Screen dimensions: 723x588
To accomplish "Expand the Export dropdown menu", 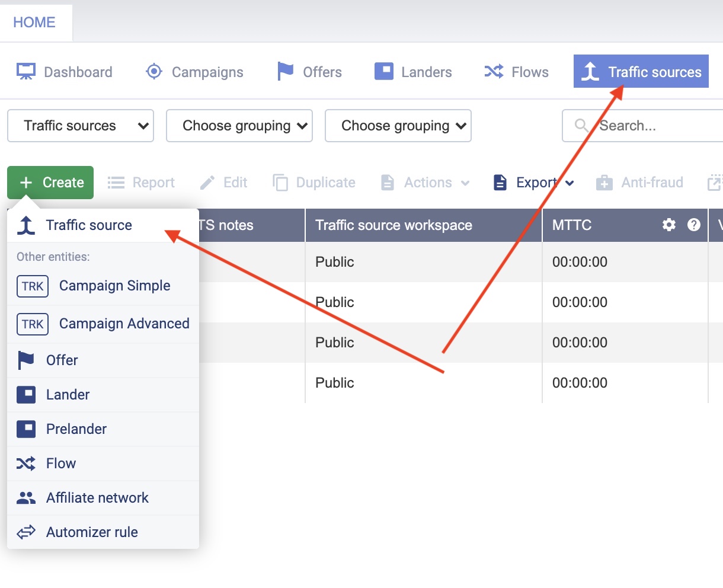I will pos(534,183).
